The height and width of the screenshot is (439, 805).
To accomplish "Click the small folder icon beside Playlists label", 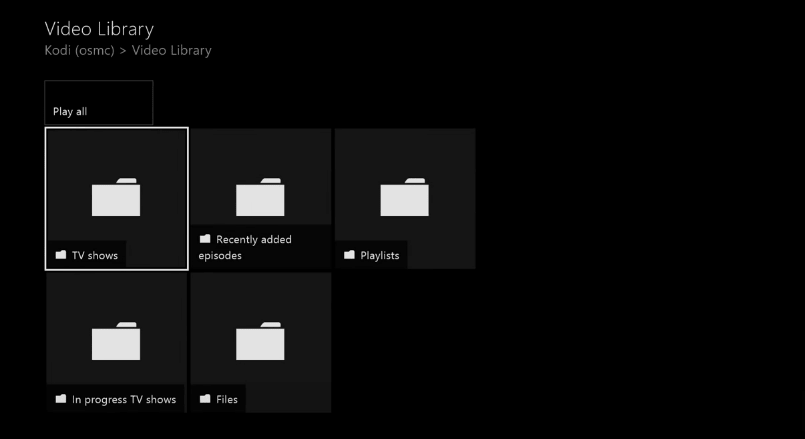I will (349, 255).
